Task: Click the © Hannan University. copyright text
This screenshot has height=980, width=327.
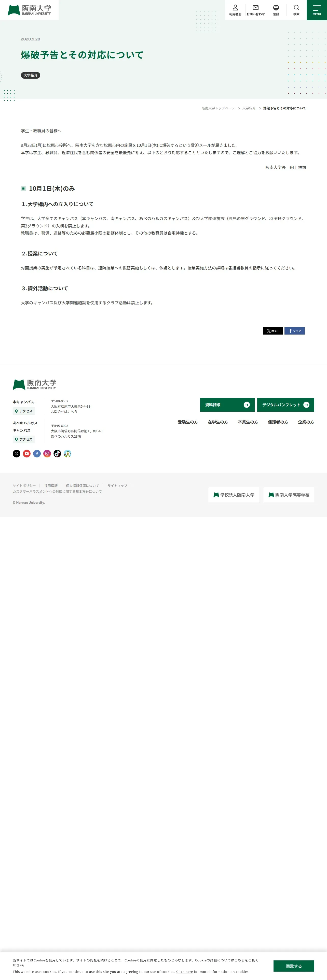Action: (29, 502)
